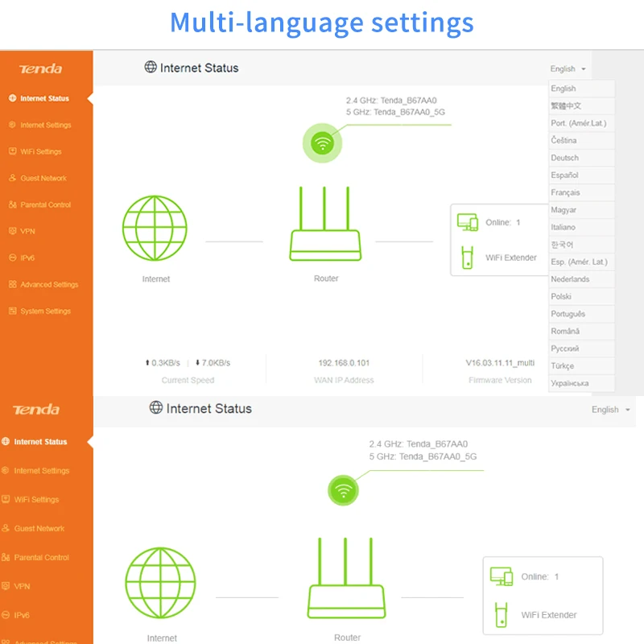Click '5 GHz: Tenda_B67AA0_5G' text in upper screenshot
The image size is (644, 644).
click(x=395, y=112)
